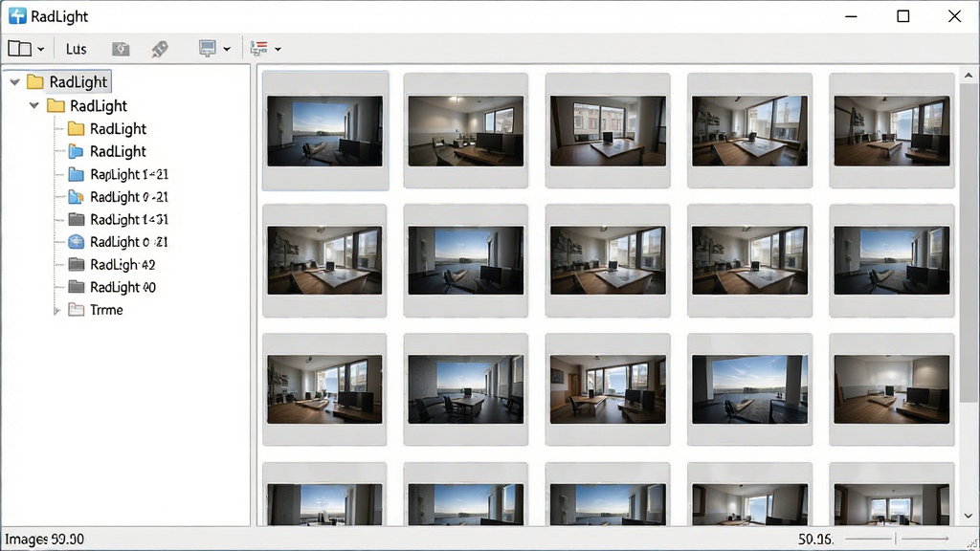The height and width of the screenshot is (551, 980).
Task: Select the highlighted root RadLight folder label
Action: pyautogui.click(x=78, y=82)
